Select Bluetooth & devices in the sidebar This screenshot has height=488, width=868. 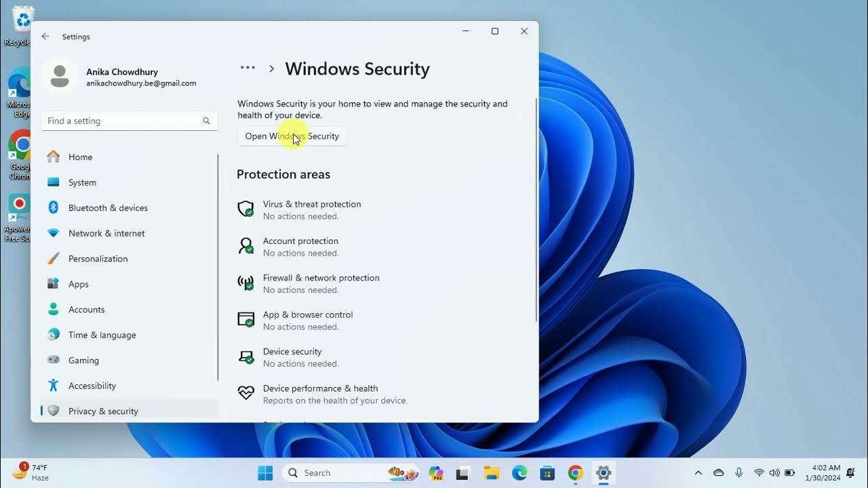pos(129,207)
